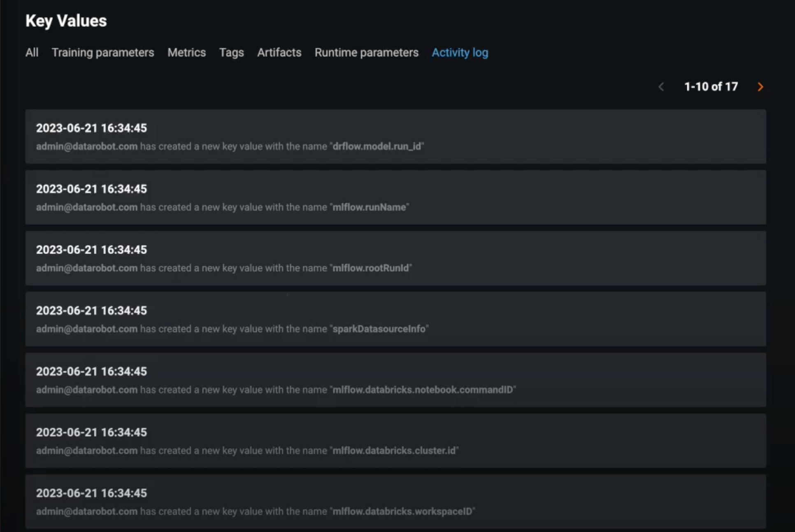Image resolution: width=795 pixels, height=532 pixels.
Task: Click the 1-10 of 17 page indicator
Action: coord(711,87)
